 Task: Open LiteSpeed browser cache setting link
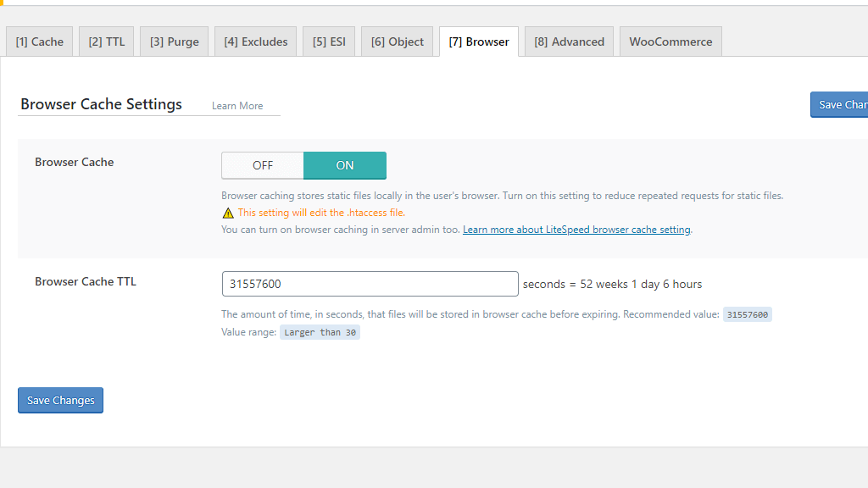pyautogui.click(x=576, y=230)
